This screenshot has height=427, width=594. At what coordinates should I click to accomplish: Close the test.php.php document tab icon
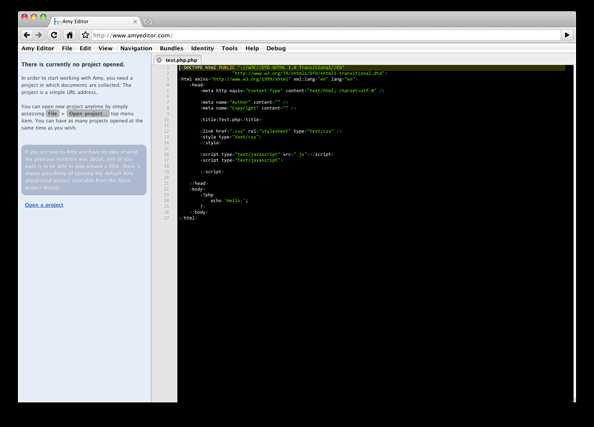point(159,60)
